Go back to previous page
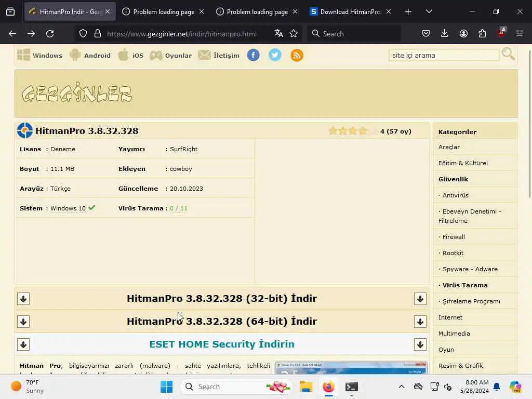The width and height of the screenshot is (532, 399). pyautogui.click(x=12, y=34)
